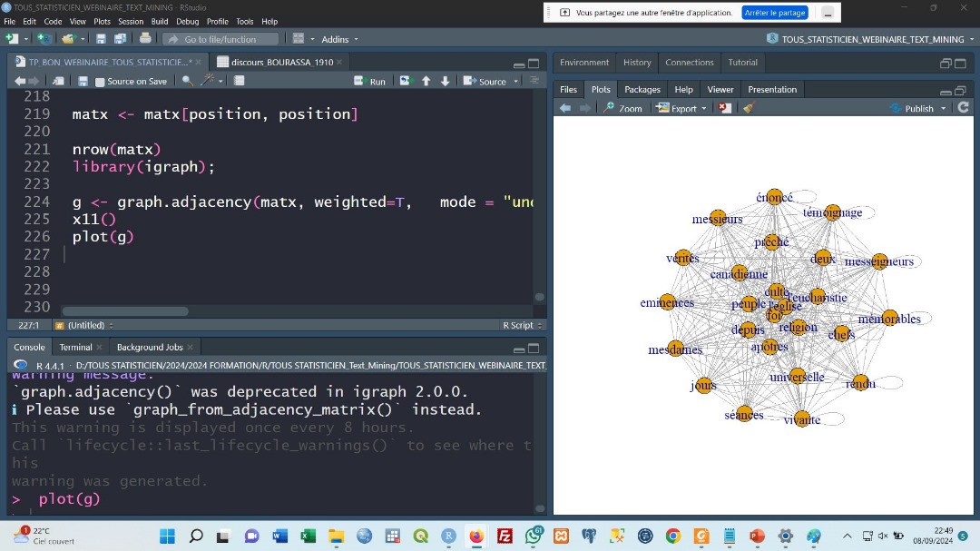This screenshot has width=980, height=551.
Task: Open the Export dropdown in the Plots pane
Action: 681,107
